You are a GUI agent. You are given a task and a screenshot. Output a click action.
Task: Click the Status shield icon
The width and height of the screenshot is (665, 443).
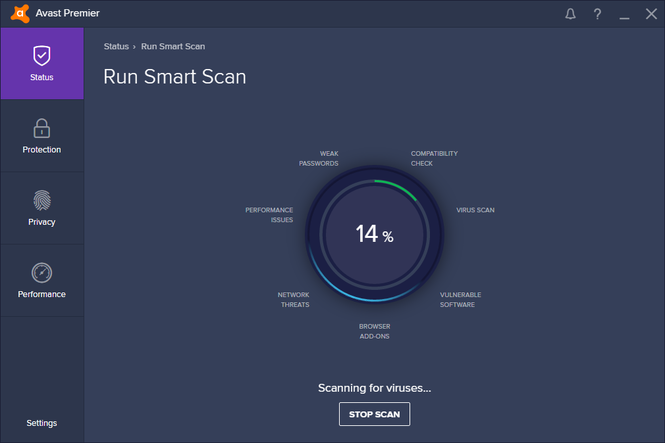click(42, 56)
